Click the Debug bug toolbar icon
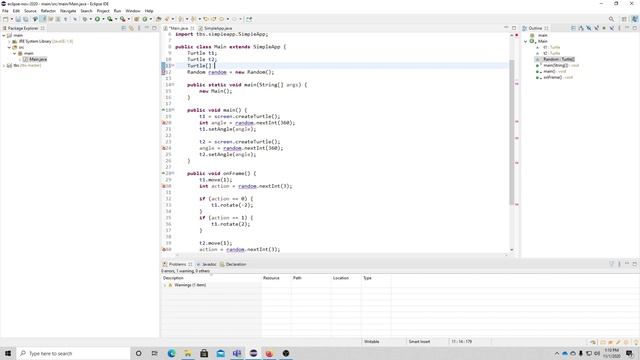The image size is (640, 360). click(x=85, y=19)
